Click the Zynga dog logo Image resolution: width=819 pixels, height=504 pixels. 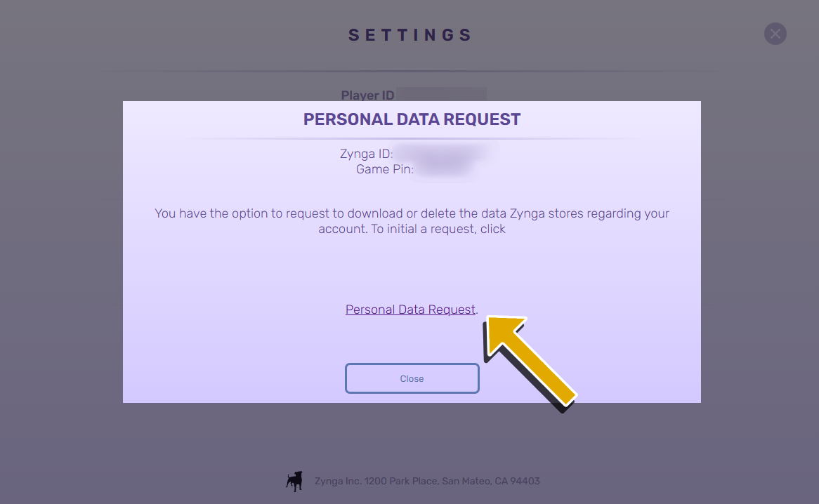(x=294, y=481)
